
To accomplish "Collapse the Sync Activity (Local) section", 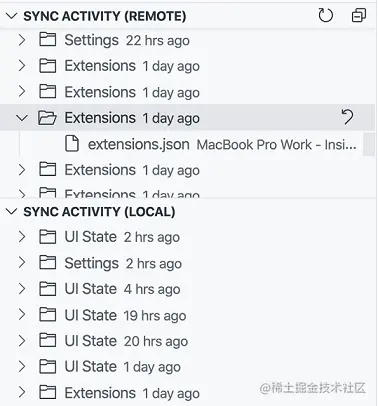I will pos(12,211).
